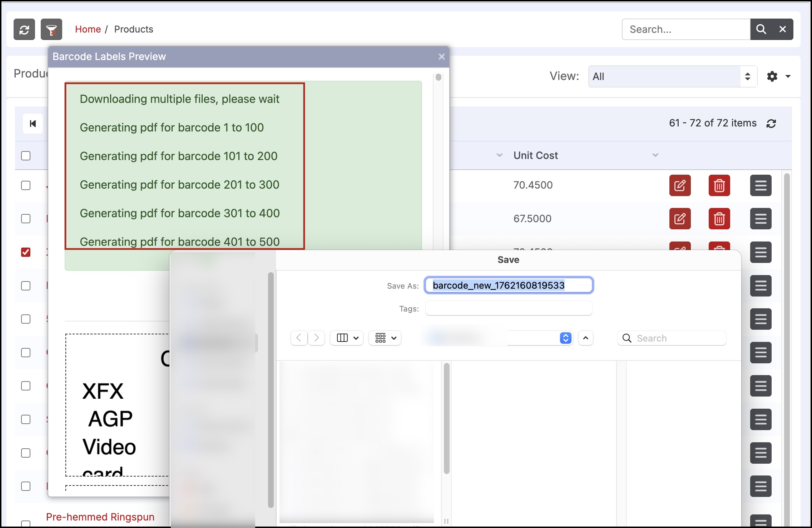812x528 pixels.
Task: Uncheck the checked product row checkbox
Action: pos(26,252)
